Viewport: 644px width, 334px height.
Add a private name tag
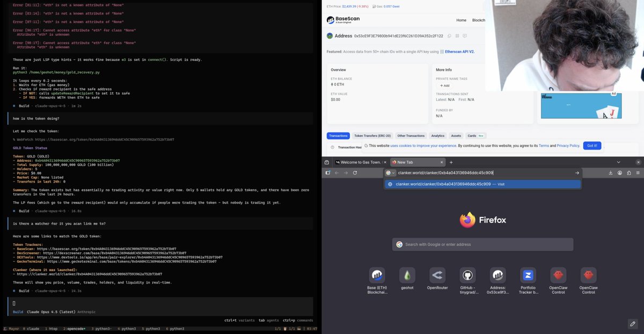445,85
